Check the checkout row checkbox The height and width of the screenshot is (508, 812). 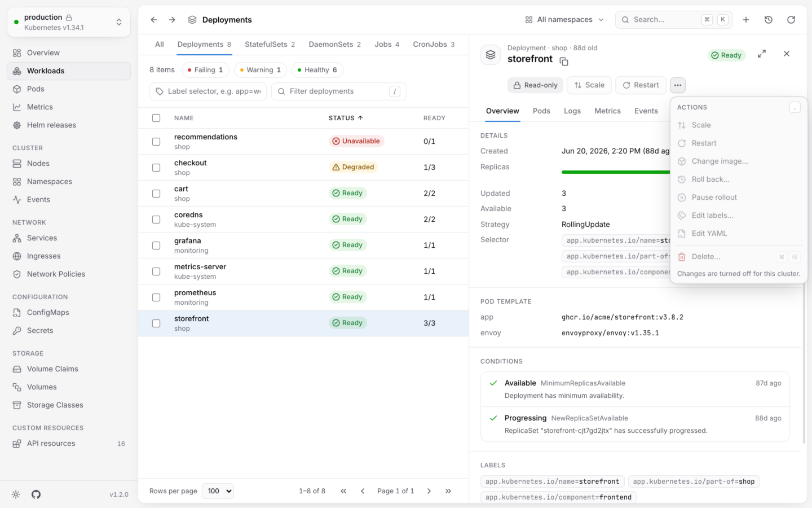click(x=156, y=168)
